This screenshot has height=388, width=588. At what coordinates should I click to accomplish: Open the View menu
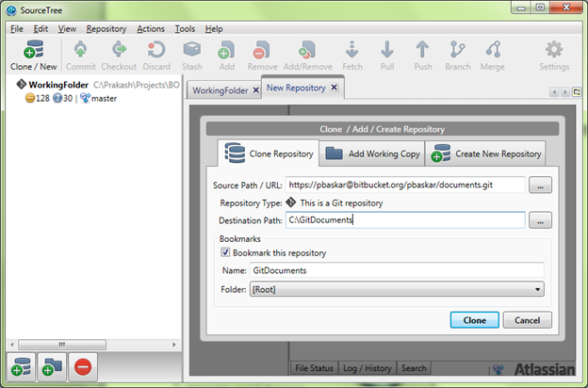tap(67, 29)
